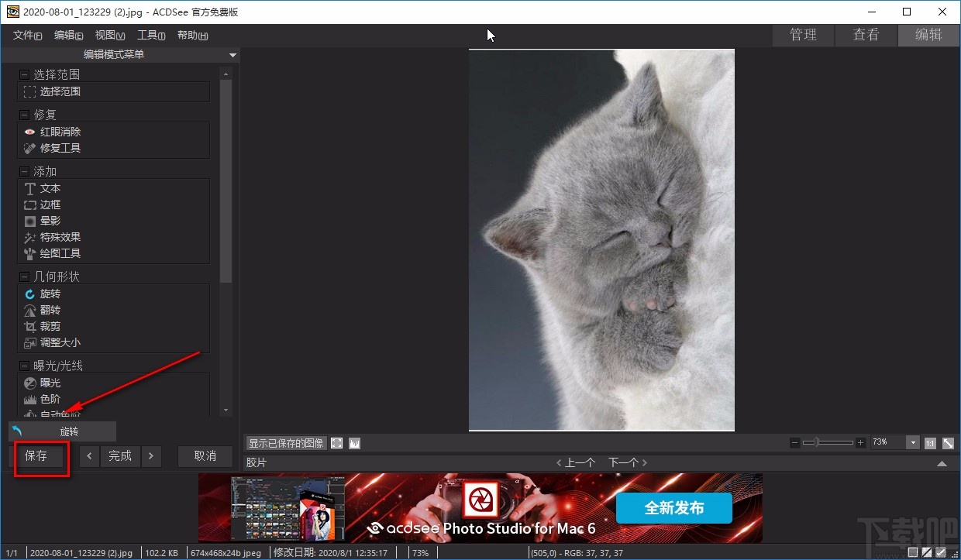Select the Red Eye Removal (红眼消除) tool

click(x=60, y=132)
